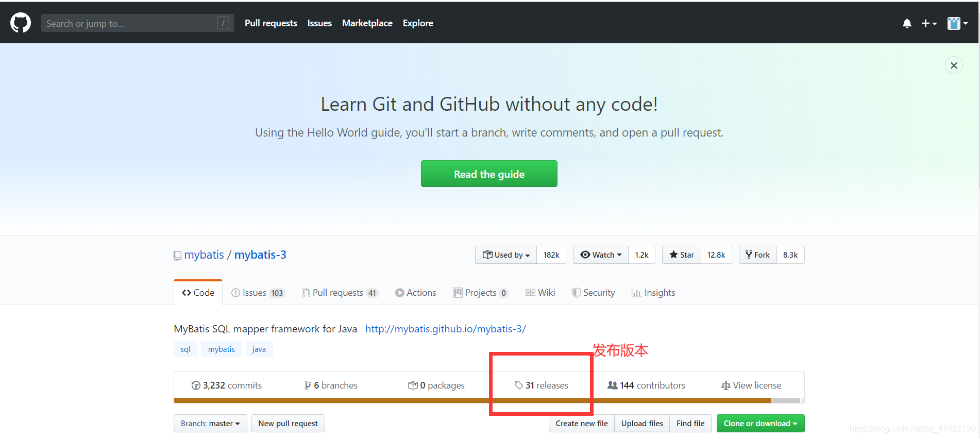Click the packages box icon

[x=413, y=385]
